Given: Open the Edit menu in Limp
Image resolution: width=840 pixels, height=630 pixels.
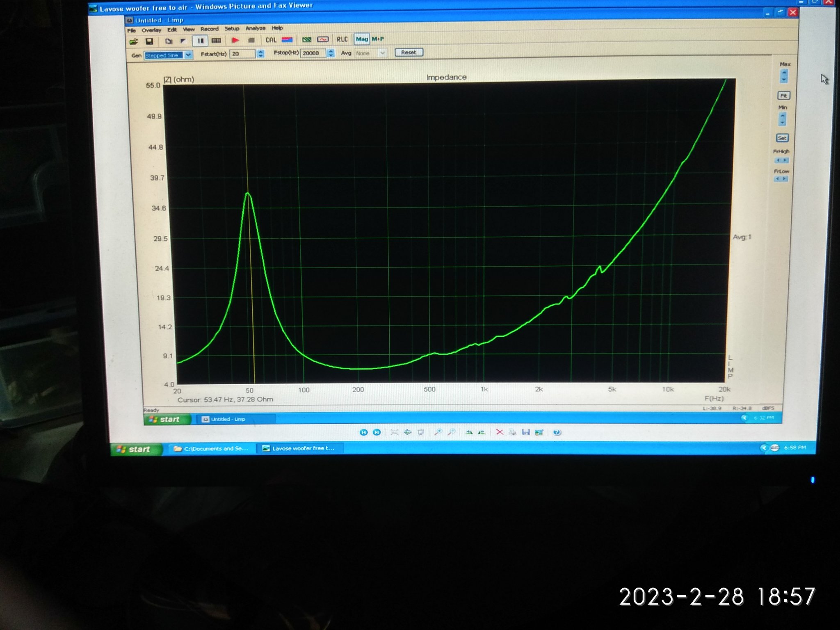Looking at the screenshot, I should (172, 30).
